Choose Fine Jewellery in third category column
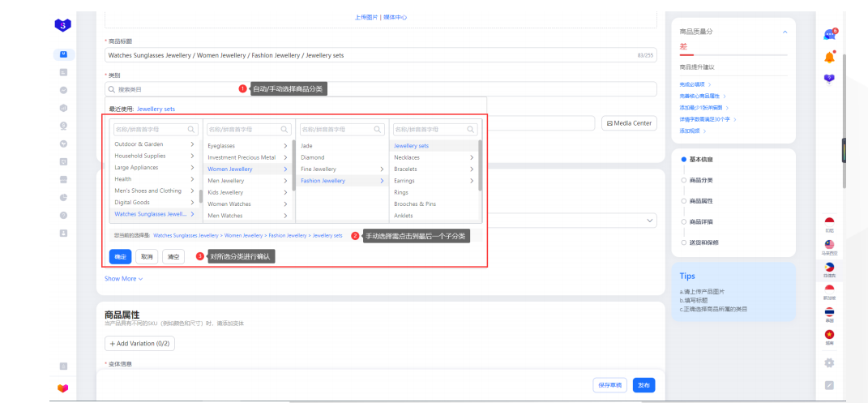This screenshot has width=868, height=403. (319, 169)
